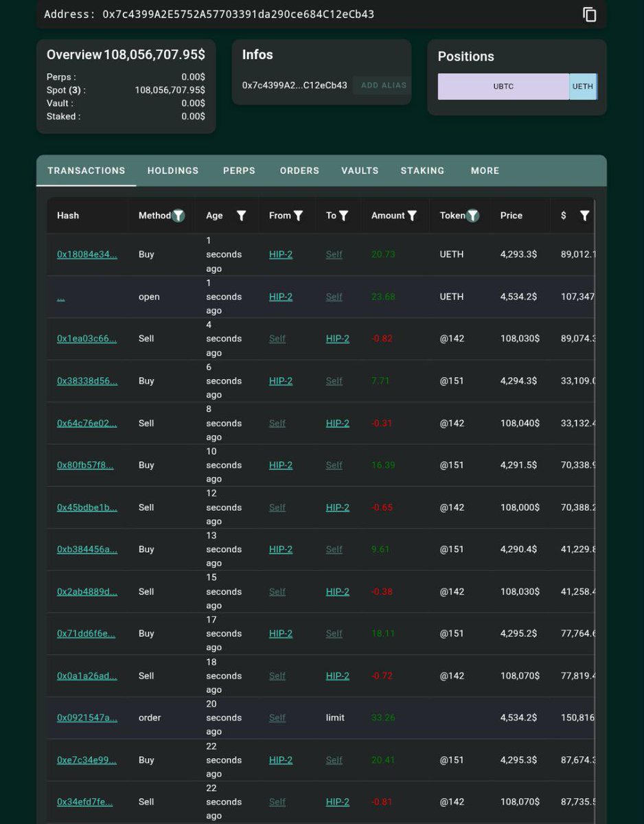Go to the Staking tab
Viewport: 644px width, 824px height.
point(422,170)
